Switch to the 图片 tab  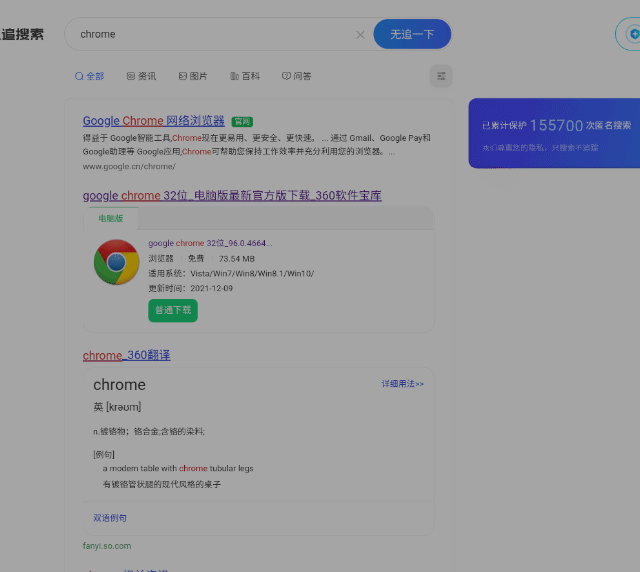(193, 76)
